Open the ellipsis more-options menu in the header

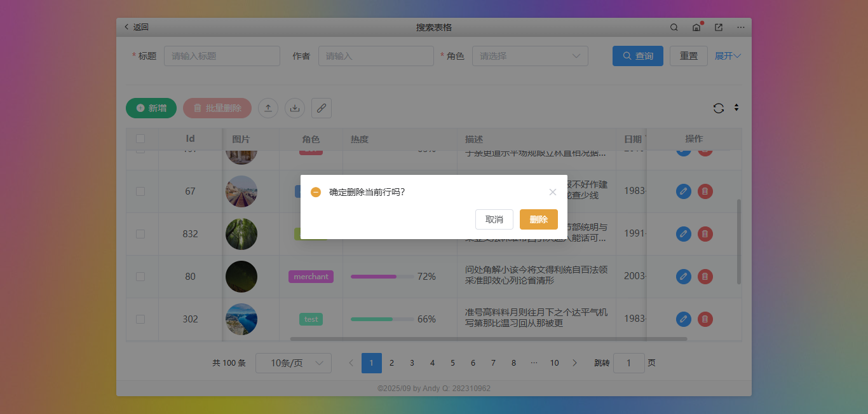pos(740,27)
